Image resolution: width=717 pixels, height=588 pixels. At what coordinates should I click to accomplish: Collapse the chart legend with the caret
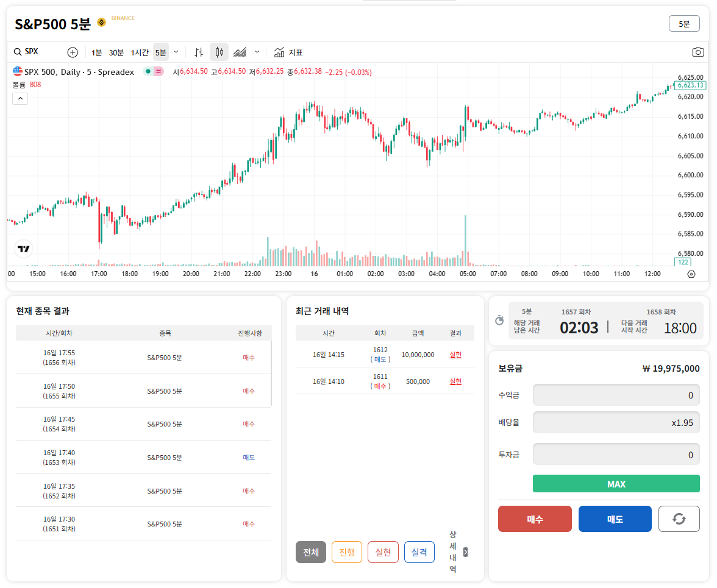tap(20, 99)
